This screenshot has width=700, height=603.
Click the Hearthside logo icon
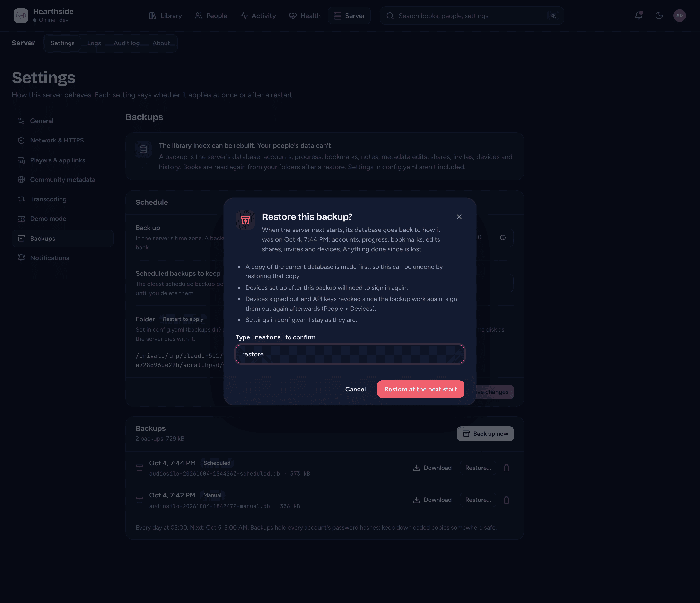tap(21, 16)
